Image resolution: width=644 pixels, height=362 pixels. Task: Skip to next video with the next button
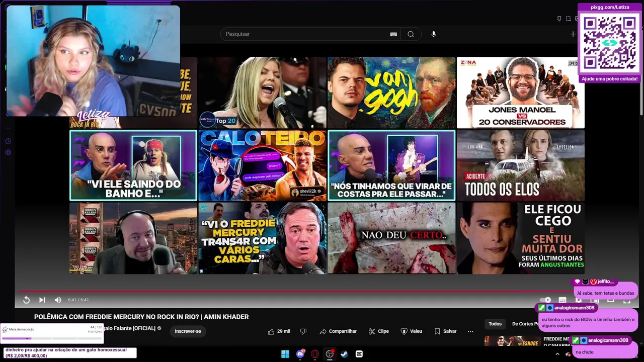click(x=42, y=300)
